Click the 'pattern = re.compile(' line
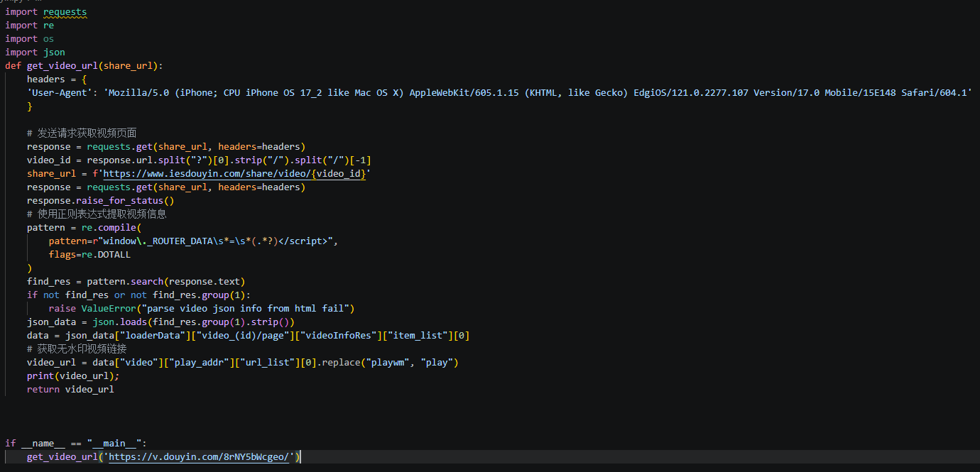Image resolution: width=980 pixels, height=472 pixels. tap(85, 228)
